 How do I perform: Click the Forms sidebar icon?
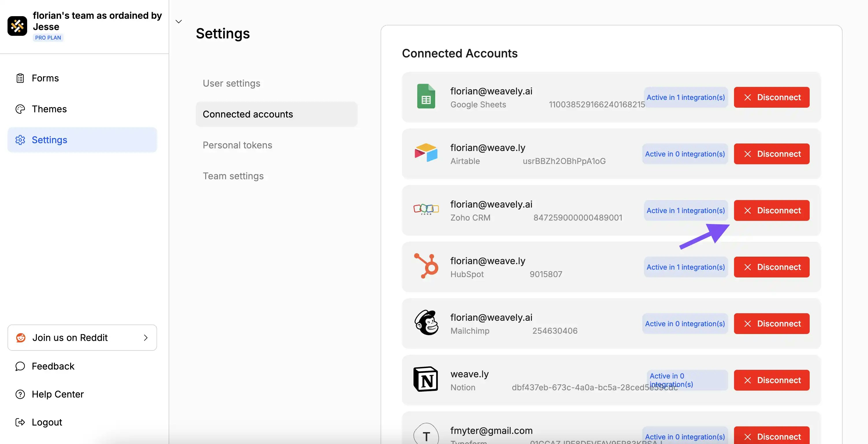tap(20, 78)
